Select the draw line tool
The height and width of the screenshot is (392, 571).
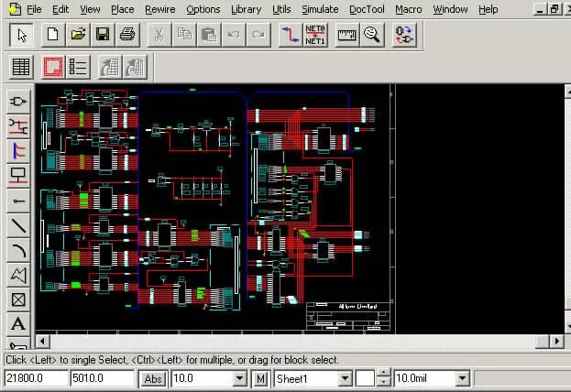coord(18,225)
